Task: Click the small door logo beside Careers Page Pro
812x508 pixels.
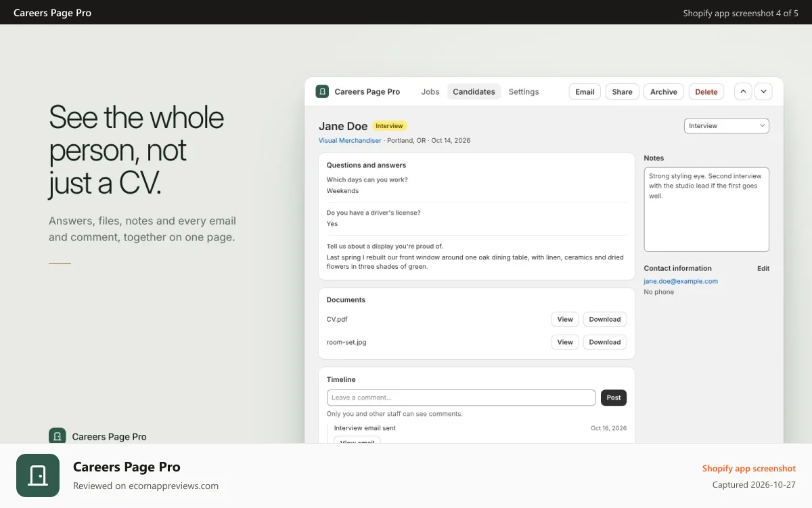Action: [x=57, y=436]
